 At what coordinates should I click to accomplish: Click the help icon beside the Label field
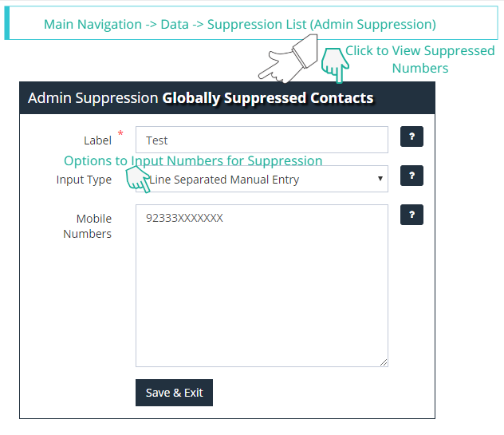click(411, 137)
